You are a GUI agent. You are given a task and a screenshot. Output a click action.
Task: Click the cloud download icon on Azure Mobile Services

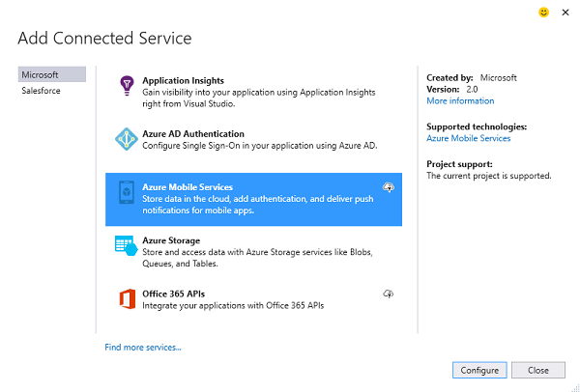(388, 187)
